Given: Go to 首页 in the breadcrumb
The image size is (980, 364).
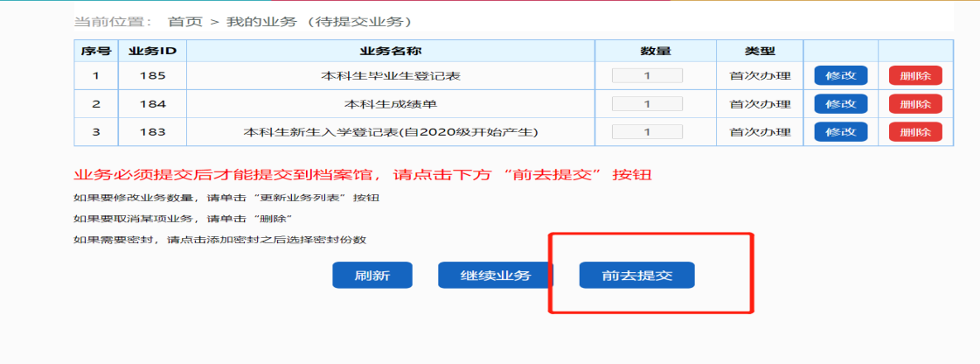Looking at the screenshot, I should point(184,21).
